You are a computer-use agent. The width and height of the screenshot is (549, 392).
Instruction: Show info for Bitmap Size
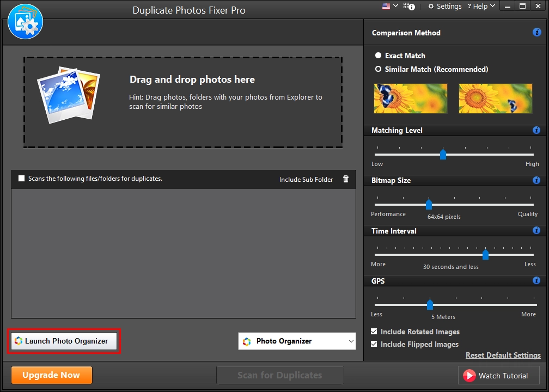(x=536, y=180)
